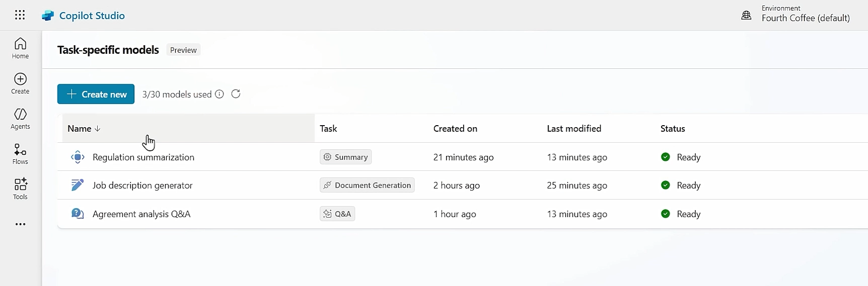Image resolution: width=868 pixels, height=286 pixels.
Task: Show models used info icon
Action: 220,94
